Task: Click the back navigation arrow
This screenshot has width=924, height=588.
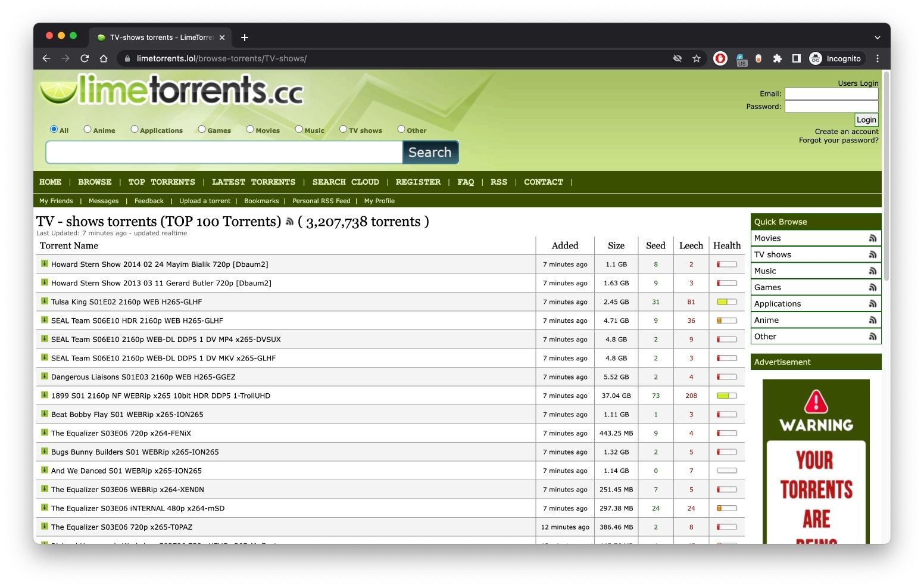Action: click(46, 58)
